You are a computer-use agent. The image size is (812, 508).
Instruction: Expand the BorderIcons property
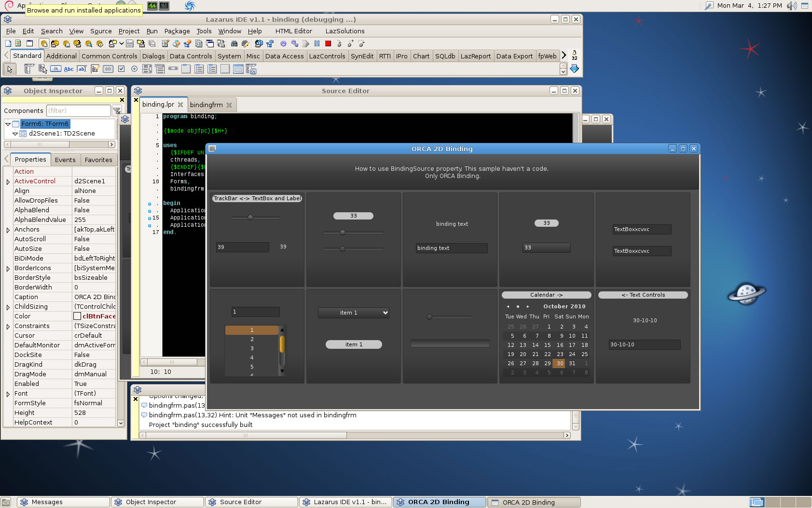point(8,269)
